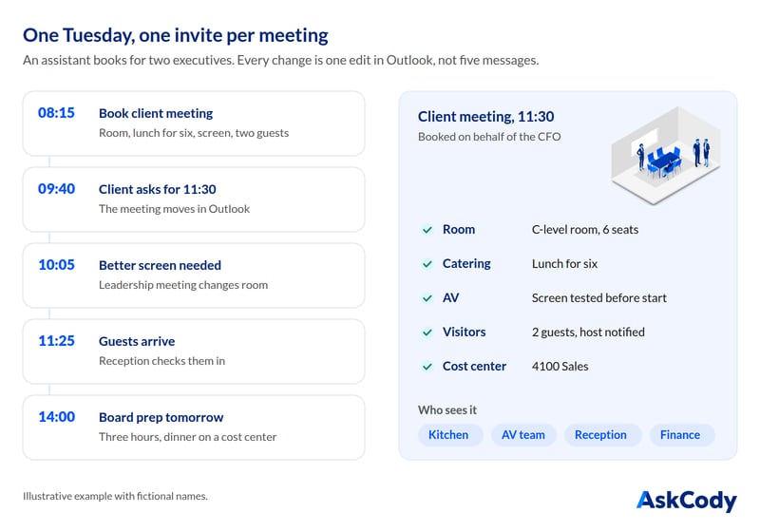Click the check icon next to AV

click(427, 298)
